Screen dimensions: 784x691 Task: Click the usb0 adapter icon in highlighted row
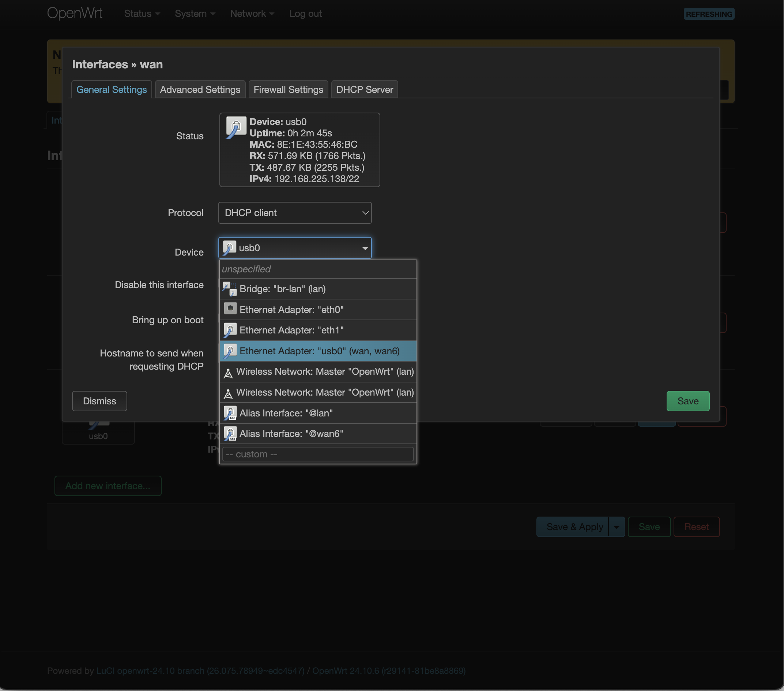coord(230,351)
